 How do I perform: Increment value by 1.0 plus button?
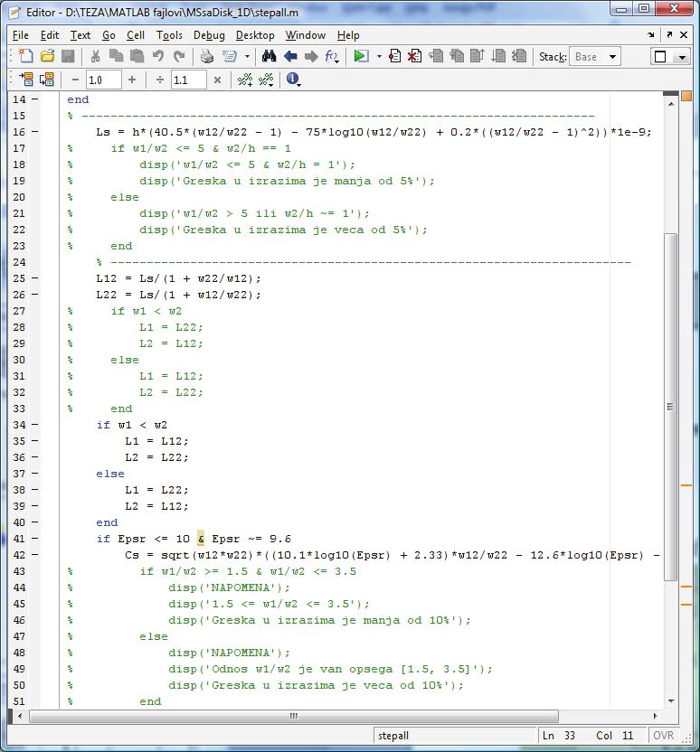132,80
